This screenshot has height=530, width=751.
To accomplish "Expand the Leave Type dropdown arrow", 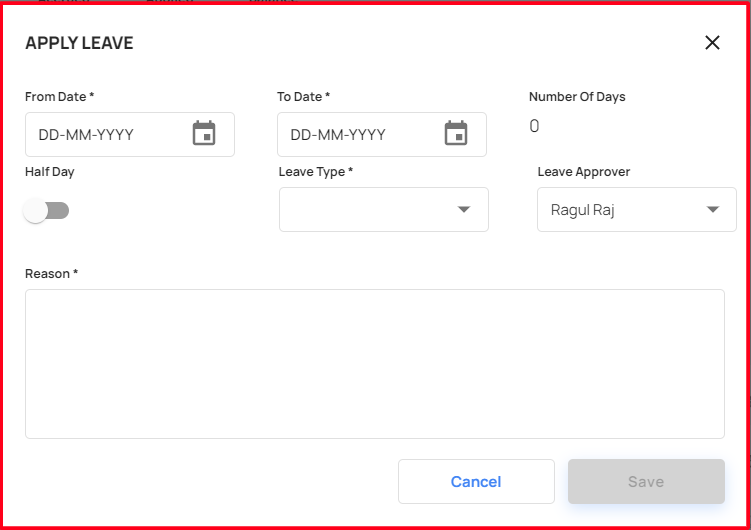I will point(464,209).
